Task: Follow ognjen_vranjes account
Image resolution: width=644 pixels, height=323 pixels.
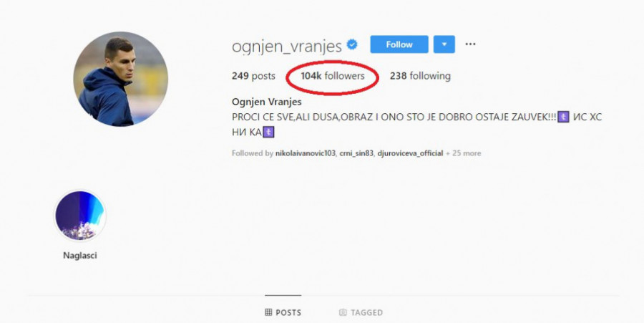Action: (x=399, y=44)
